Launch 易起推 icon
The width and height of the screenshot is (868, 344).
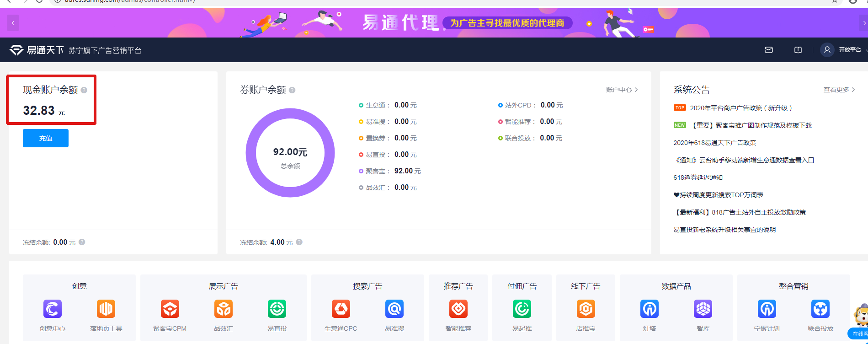522,309
